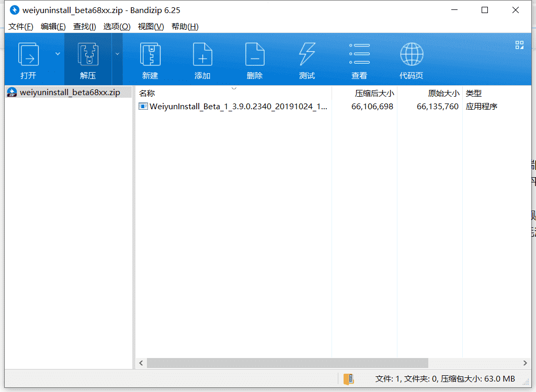
Task: Minimize the Bandizip window
Action: [454, 10]
